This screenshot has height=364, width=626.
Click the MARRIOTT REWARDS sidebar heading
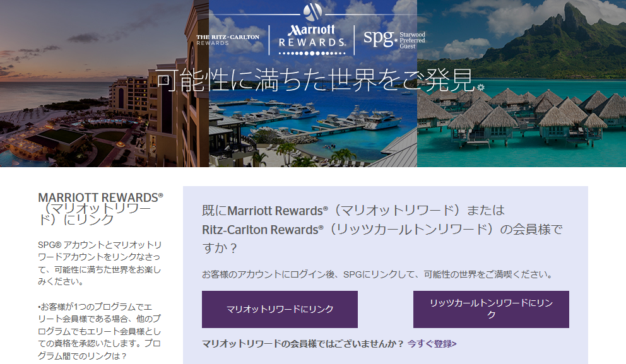(x=100, y=209)
